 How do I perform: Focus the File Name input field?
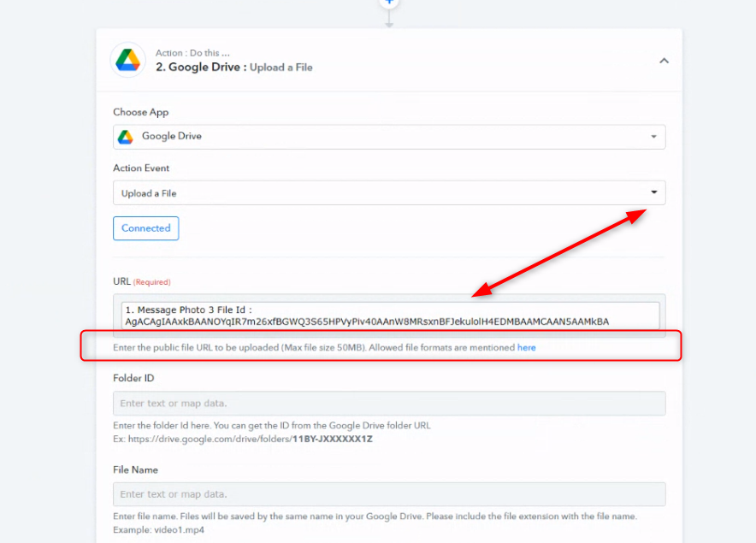(389, 494)
